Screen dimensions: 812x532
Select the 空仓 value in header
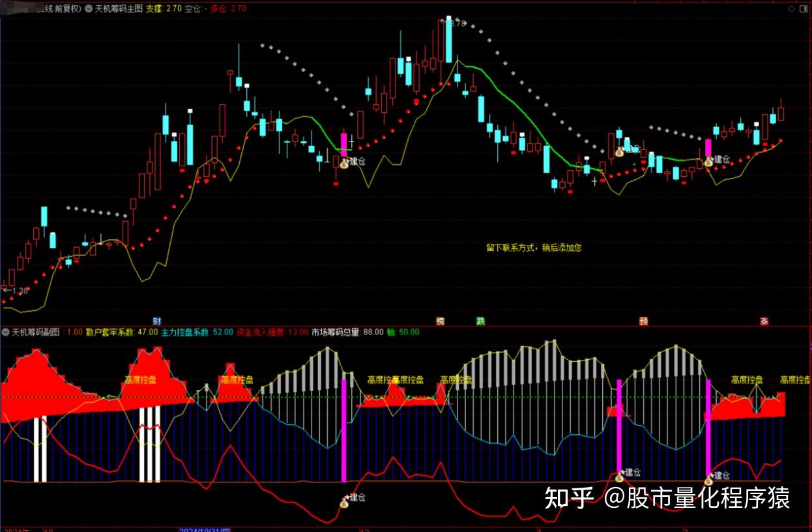197,8
